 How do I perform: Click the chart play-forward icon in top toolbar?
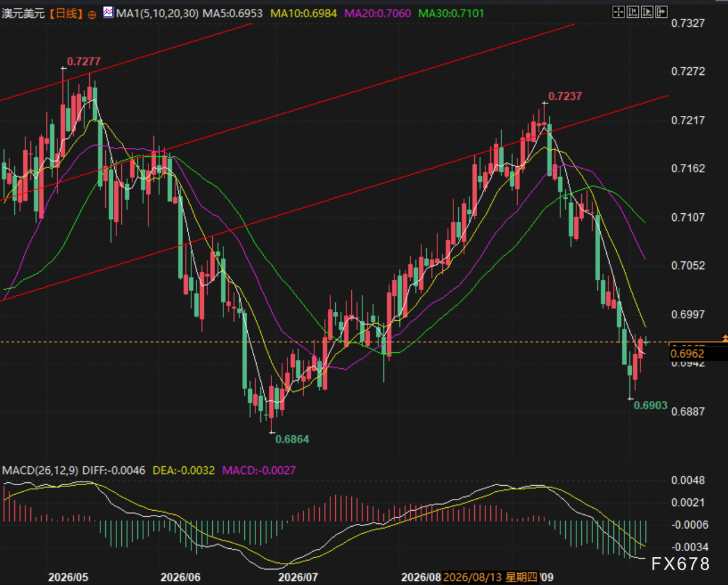pos(647,12)
